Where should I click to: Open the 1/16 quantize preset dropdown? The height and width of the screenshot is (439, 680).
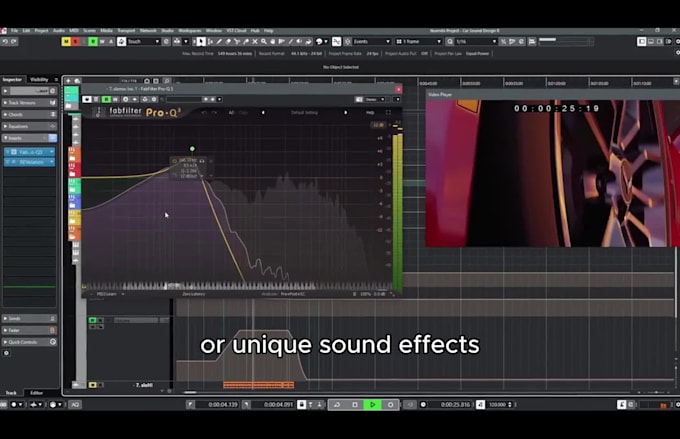[476, 42]
